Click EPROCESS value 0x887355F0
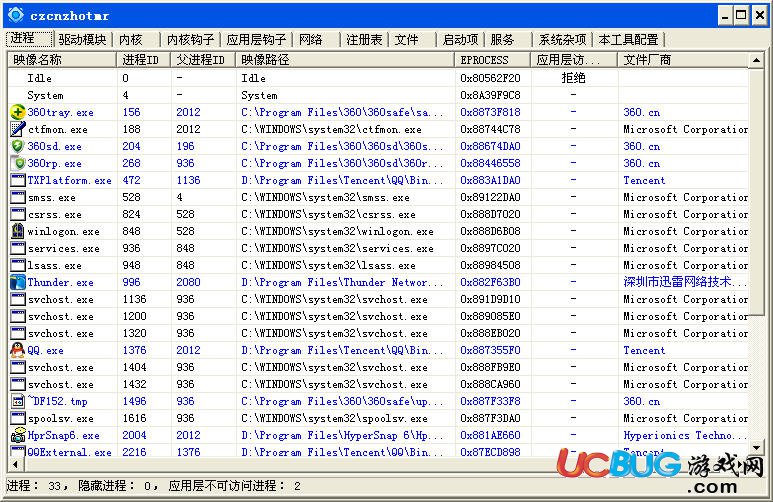Screen dimensions: 773x502 [x=490, y=350]
